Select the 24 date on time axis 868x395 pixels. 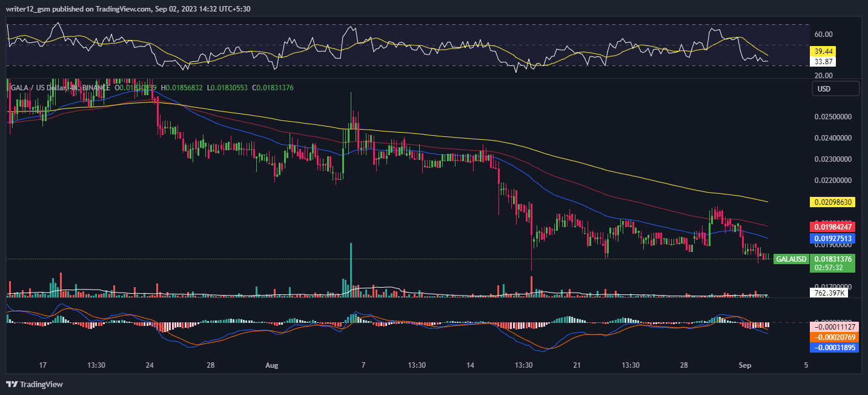pyautogui.click(x=150, y=366)
